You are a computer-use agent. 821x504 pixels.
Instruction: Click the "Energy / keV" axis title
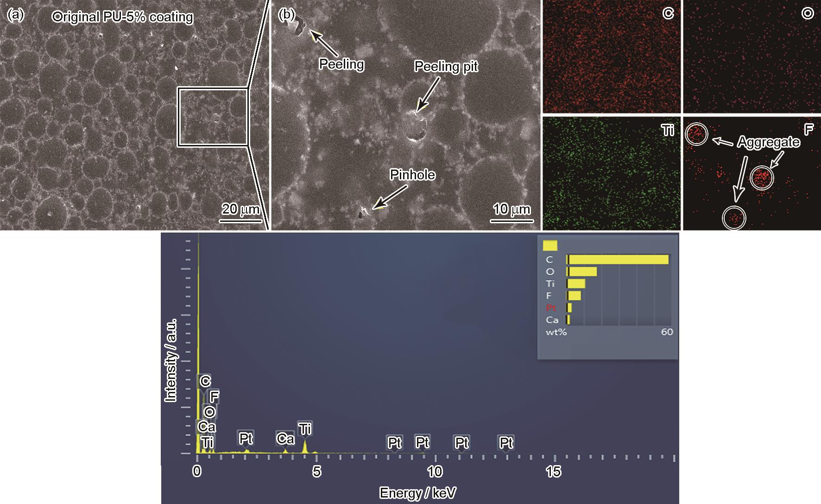pos(417,493)
